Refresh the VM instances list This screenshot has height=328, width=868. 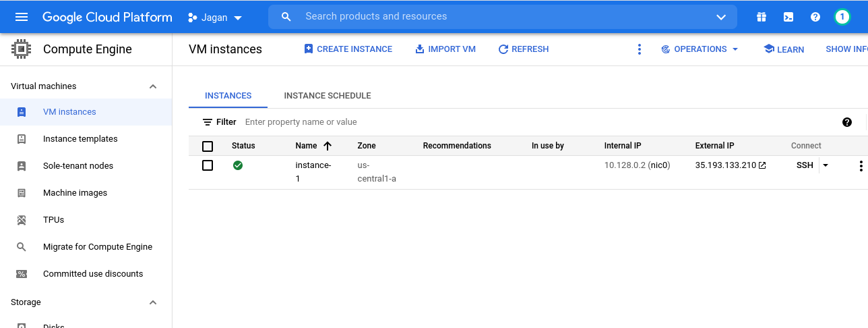pyautogui.click(x=523, y=49)
